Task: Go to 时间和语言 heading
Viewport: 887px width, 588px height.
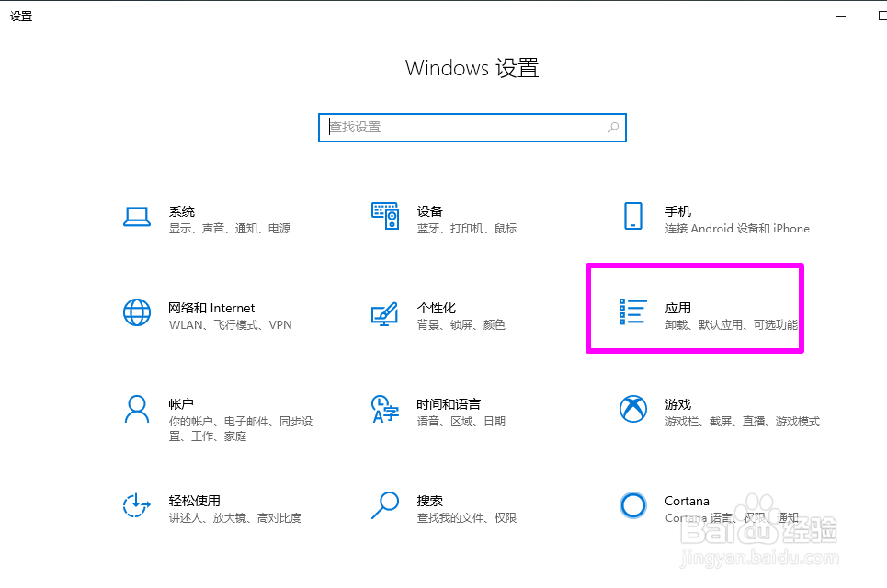Action: 449,404
